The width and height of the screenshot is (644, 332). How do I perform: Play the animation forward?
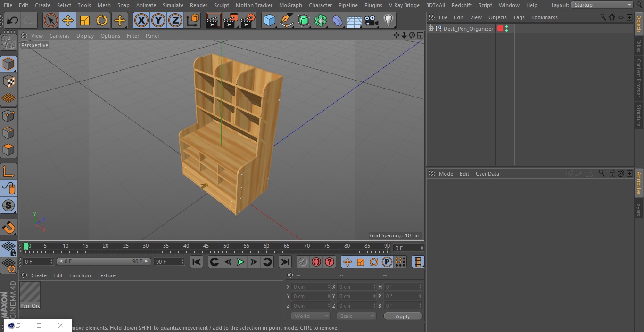click(x=240, y=262)
